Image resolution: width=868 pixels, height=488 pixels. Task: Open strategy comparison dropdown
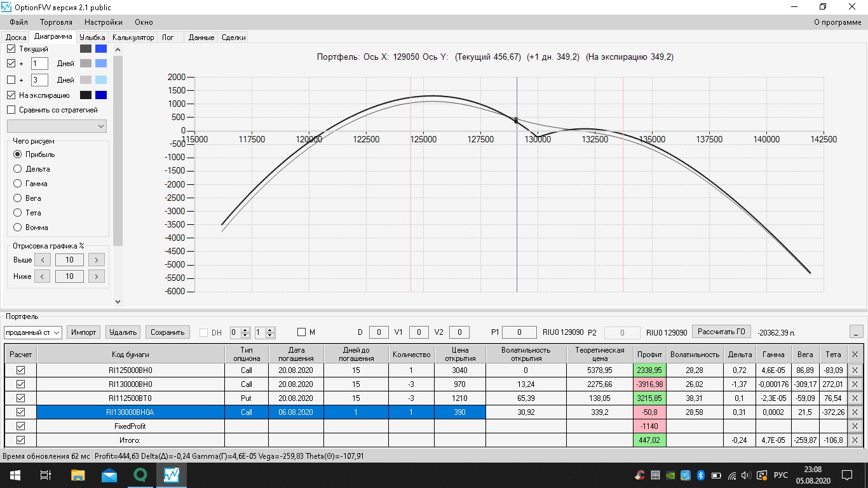coord(57,126)
